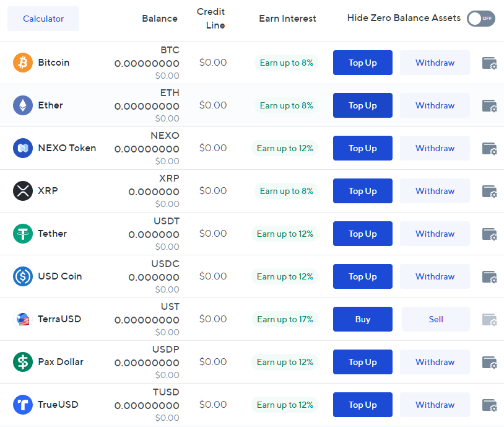Open wallet settings icon for Tether
The height and width of the screenshot is (427, 504).
(x=490, y=234)
